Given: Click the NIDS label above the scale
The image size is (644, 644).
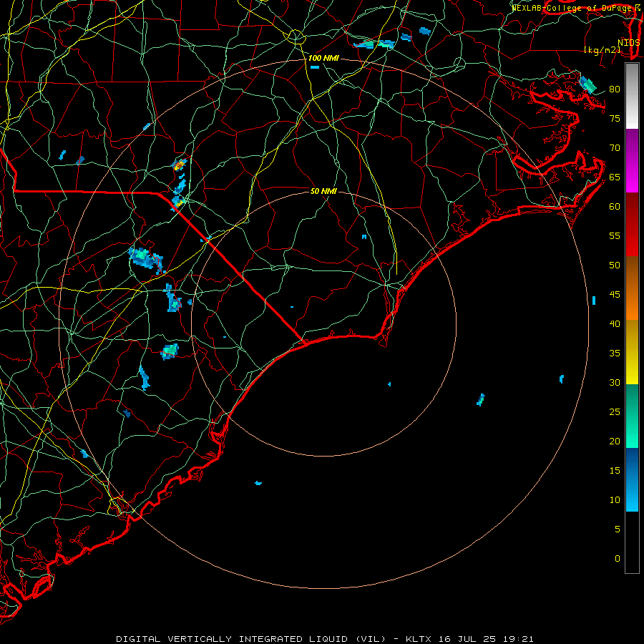Looking at the screenshot, I should (629, 42).
